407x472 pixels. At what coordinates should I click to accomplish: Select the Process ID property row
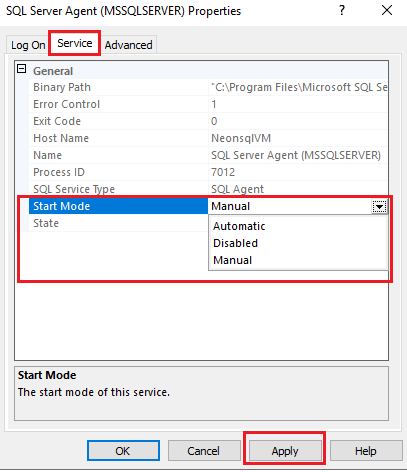click(x=208, y=172)
